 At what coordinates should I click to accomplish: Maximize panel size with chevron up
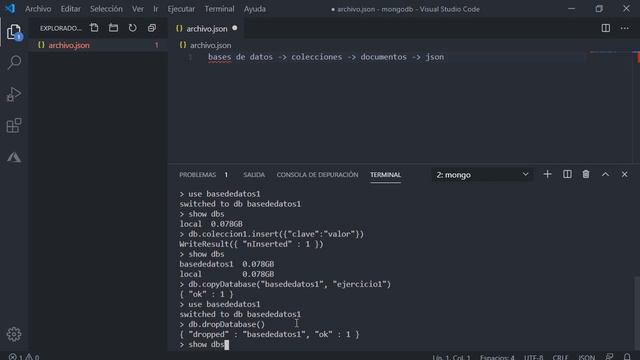pyautogui.click(x=605, y=174)
